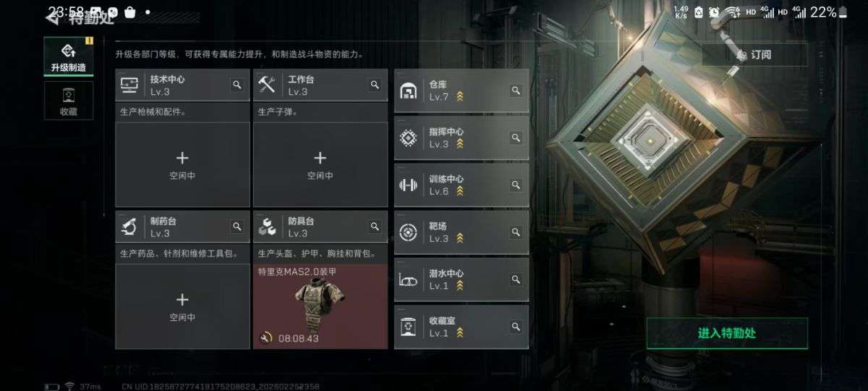
Task: View 训练中心 details via magnifier icon
Action: pos(516,185)
